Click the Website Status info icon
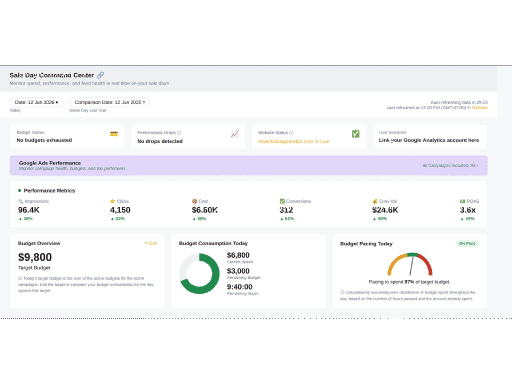Image resolution: width=512 pixels, height=384 pixels. [x=291, y=132]
